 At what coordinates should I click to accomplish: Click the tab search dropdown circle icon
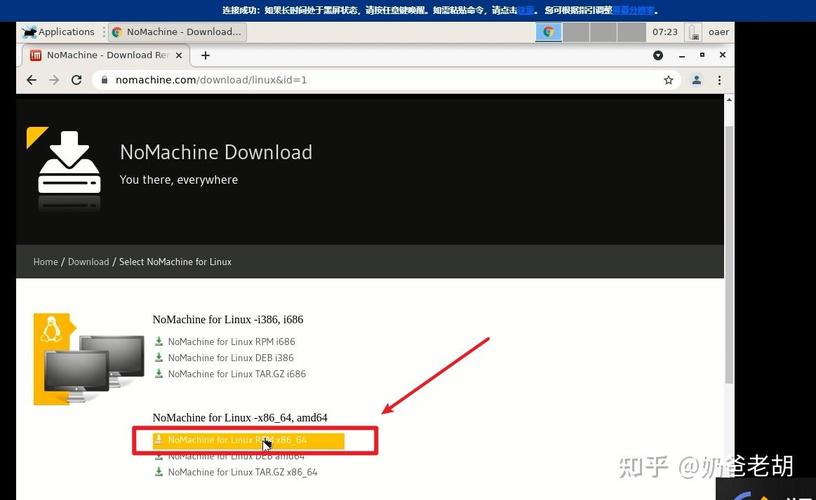(658, 55)
